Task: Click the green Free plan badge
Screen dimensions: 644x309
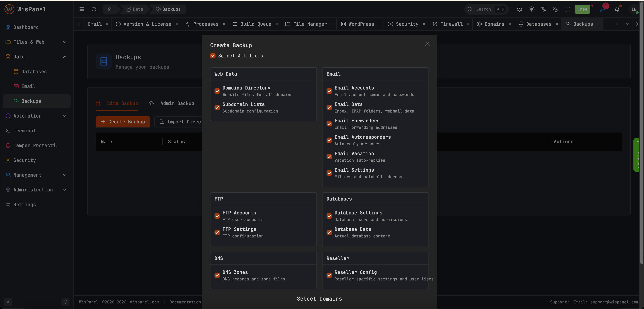Action: click(582, 9)
